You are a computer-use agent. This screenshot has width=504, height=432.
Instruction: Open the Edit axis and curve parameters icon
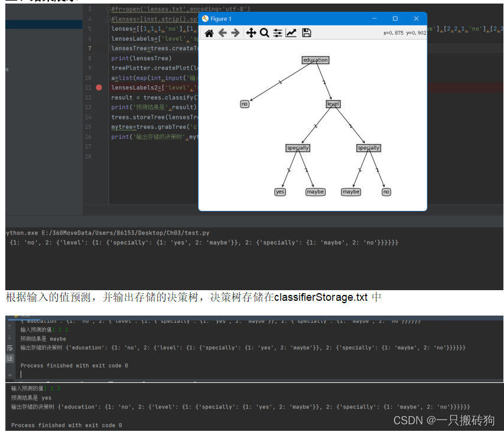(x=291, y=33)
